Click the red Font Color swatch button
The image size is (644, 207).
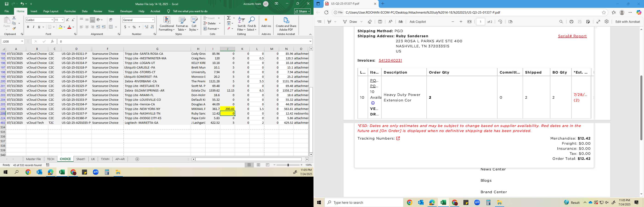70,27
